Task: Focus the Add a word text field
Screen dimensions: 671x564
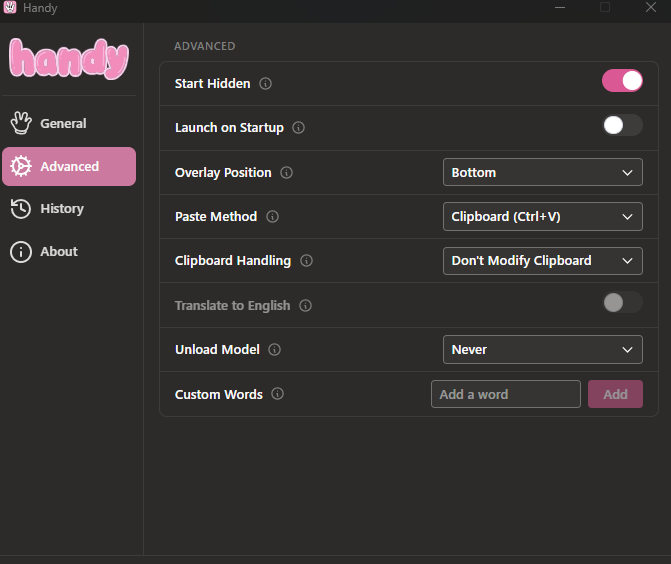Action: click(x=505, y=394)
